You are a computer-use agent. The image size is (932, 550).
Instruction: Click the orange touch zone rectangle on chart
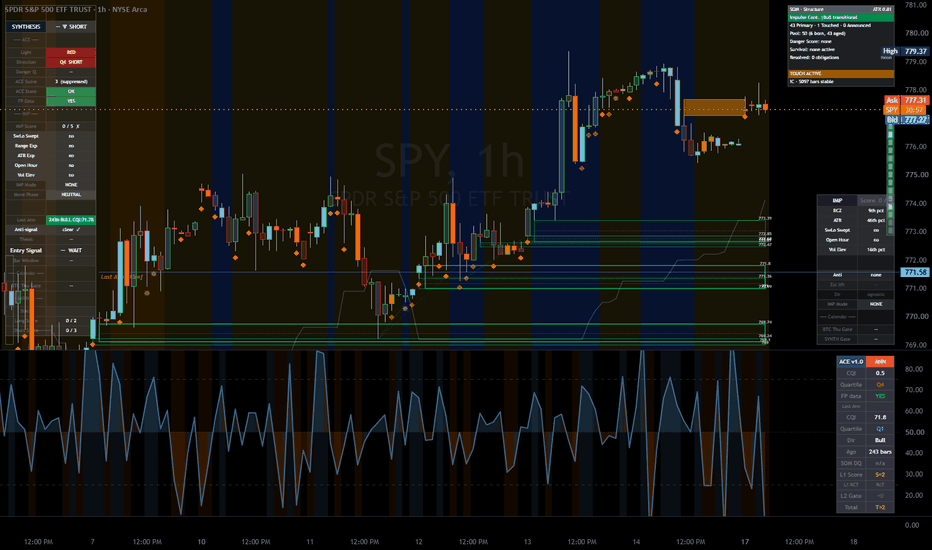(714, 107)
